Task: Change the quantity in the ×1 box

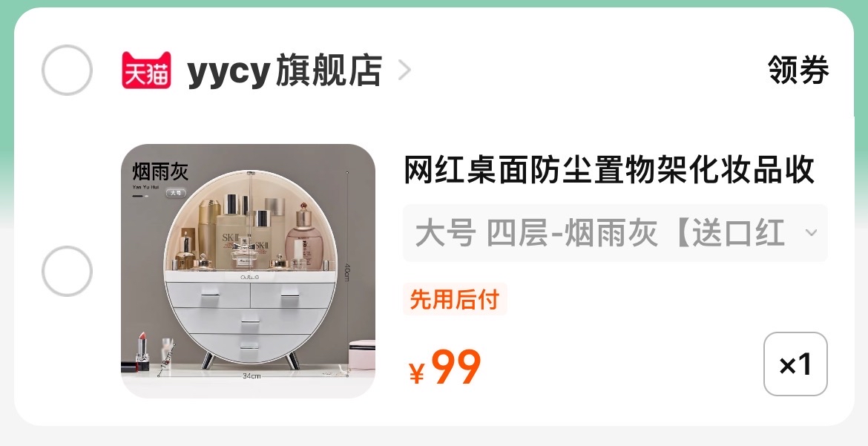Action: [x=795, y=364]
